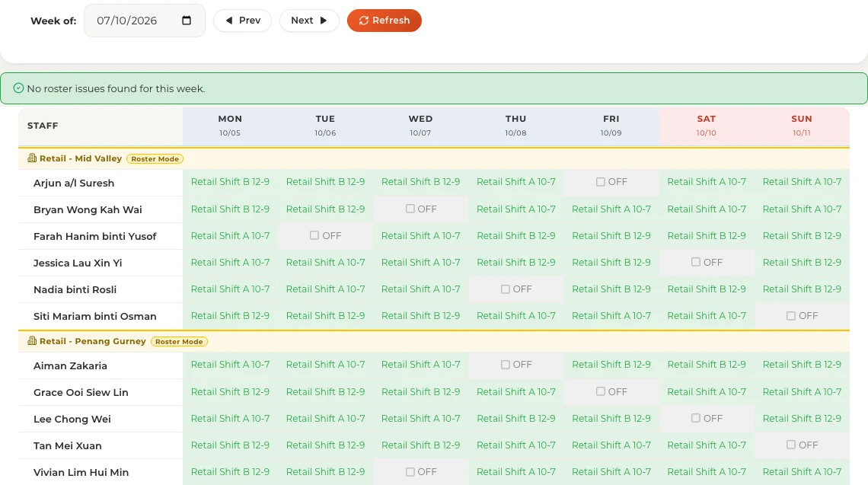
Task: Click the WED 10/07 column header
Action: click(421, 126)
